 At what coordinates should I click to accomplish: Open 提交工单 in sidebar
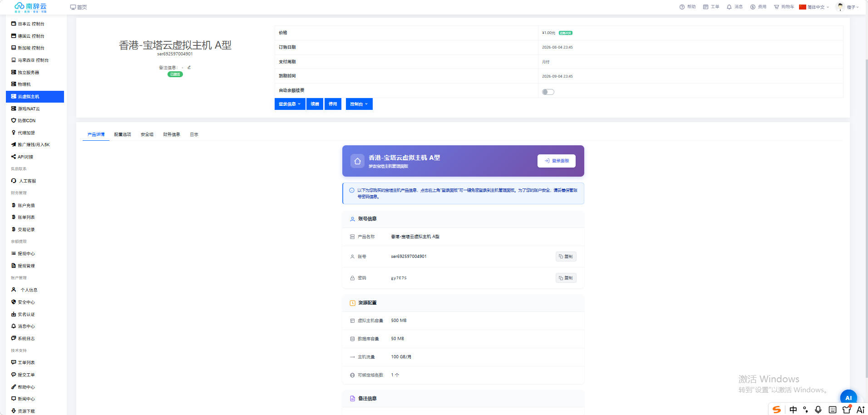click(x=35, y=375)
